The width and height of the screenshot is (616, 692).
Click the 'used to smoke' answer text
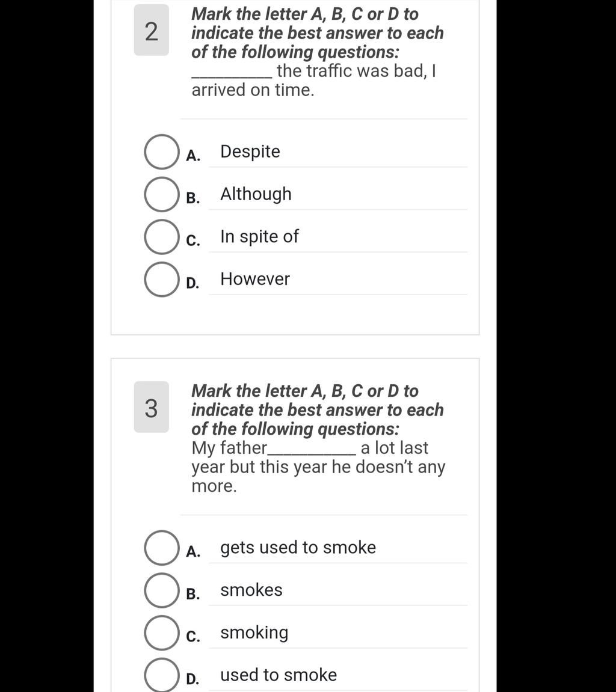click(x=279, y=675)
